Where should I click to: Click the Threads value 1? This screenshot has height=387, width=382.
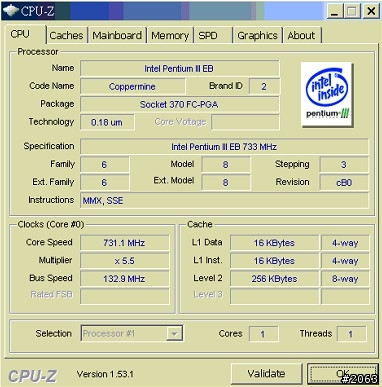351,334
